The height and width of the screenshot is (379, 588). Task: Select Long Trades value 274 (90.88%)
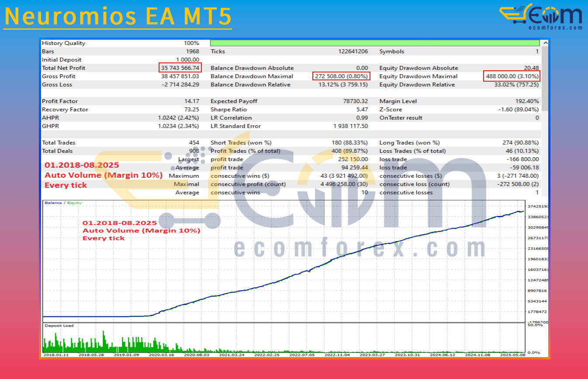(x=521, y=143)
